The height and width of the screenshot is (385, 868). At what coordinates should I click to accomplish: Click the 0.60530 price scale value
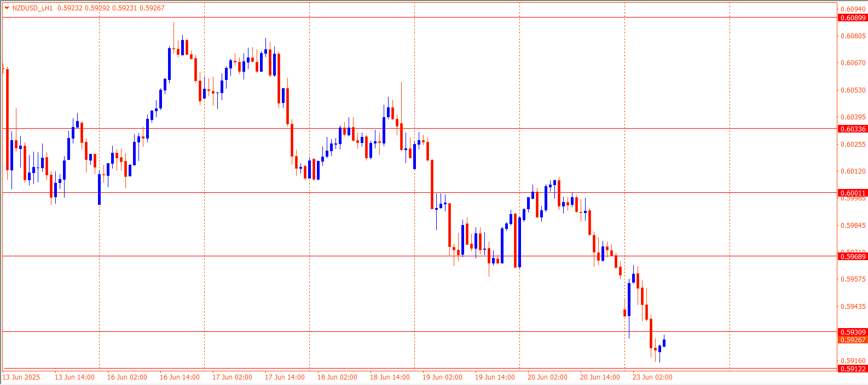[853, 90]
